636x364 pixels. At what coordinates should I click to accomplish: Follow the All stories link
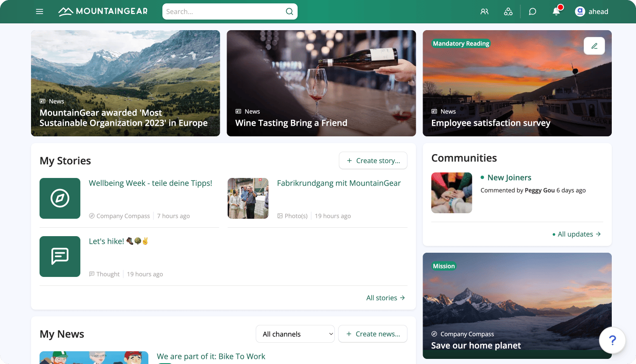386,298
